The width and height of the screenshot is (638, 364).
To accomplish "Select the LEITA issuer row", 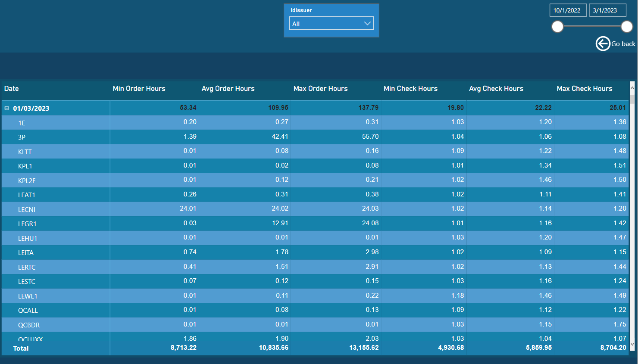I will pyautogui.click(x=315, y=252).
